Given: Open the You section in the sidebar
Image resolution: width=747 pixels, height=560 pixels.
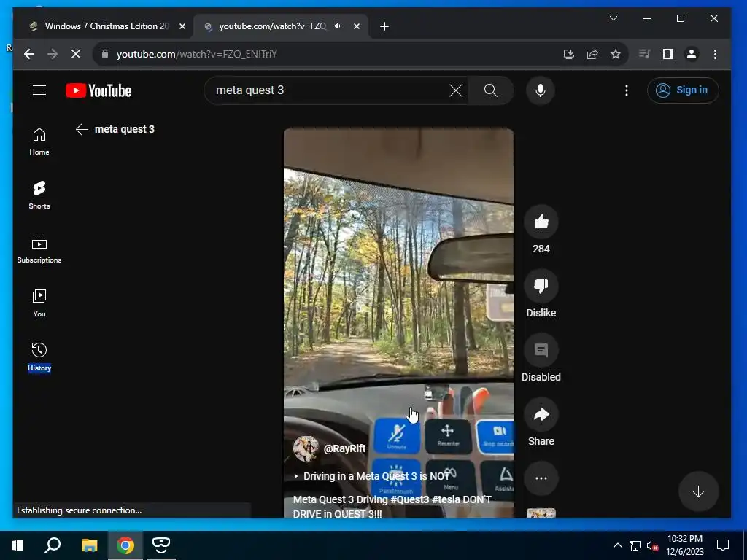Looking at the screenshot, I should point(39,303).
